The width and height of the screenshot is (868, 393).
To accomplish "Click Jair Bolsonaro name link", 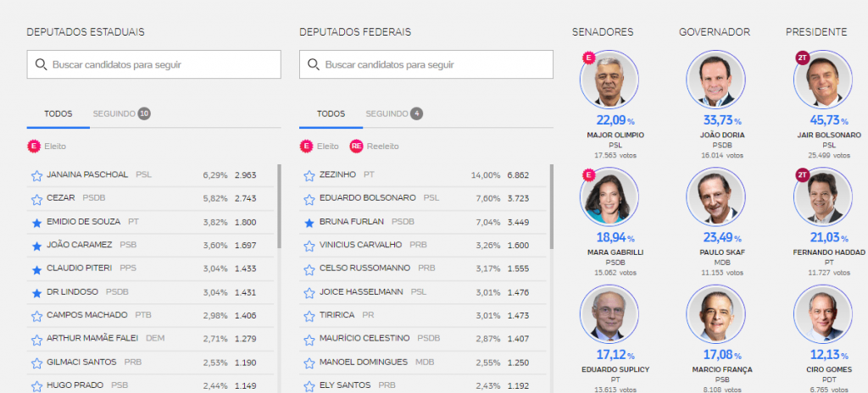I will pyautogui.click(x=829, y=135).
